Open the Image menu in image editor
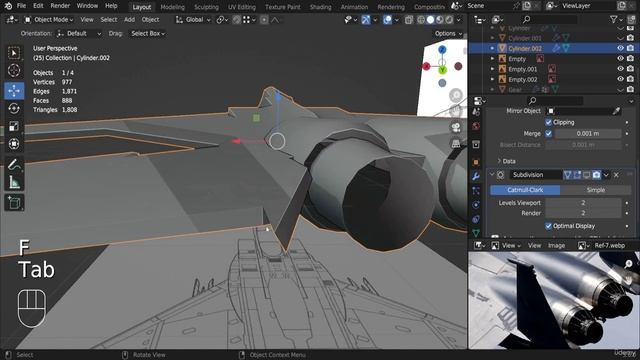The image size is (640, 360). 556,245
